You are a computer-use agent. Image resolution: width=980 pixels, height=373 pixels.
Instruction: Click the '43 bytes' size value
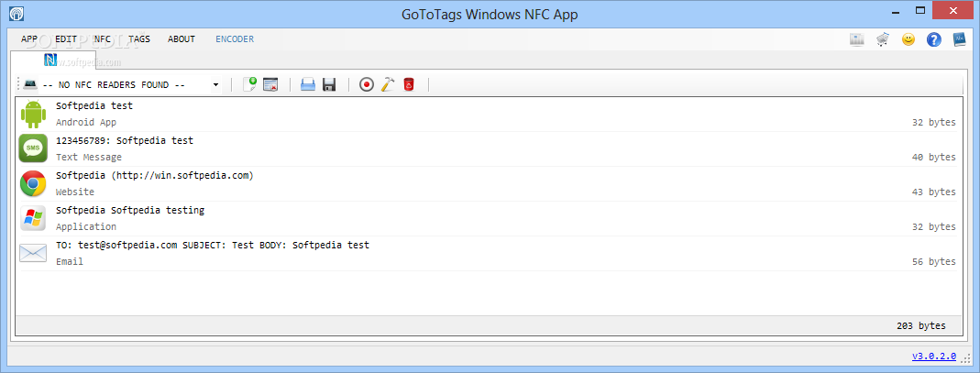934,192
